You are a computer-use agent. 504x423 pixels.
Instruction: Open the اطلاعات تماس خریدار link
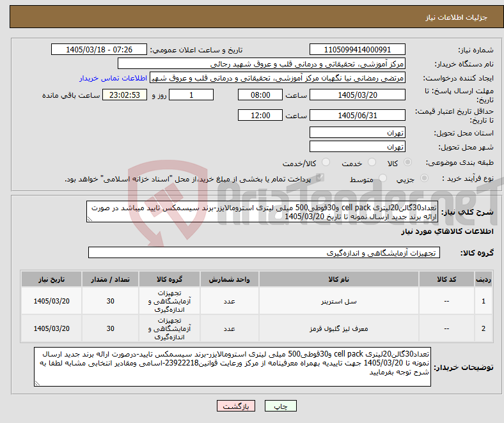[113, 78]
